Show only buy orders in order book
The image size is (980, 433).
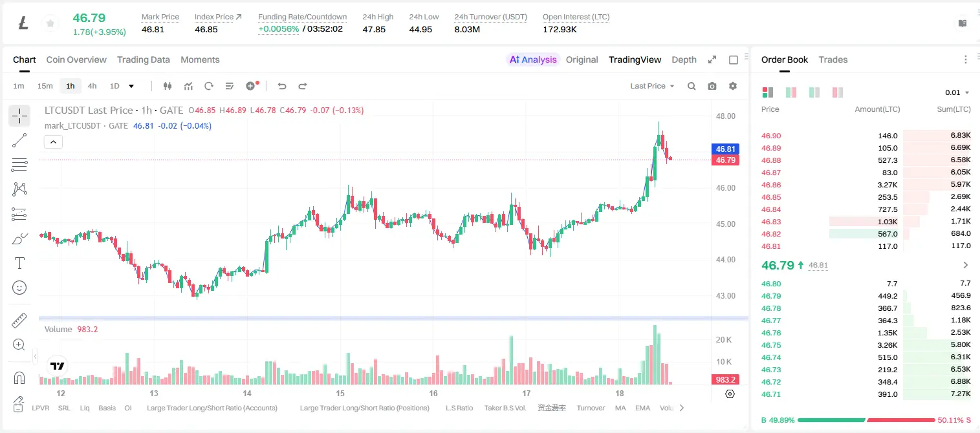814,92
